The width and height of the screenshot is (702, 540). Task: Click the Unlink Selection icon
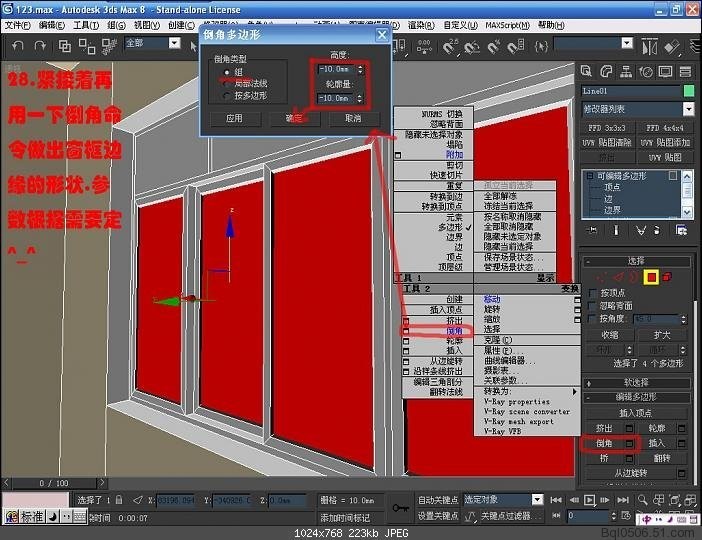click(87, 46)
